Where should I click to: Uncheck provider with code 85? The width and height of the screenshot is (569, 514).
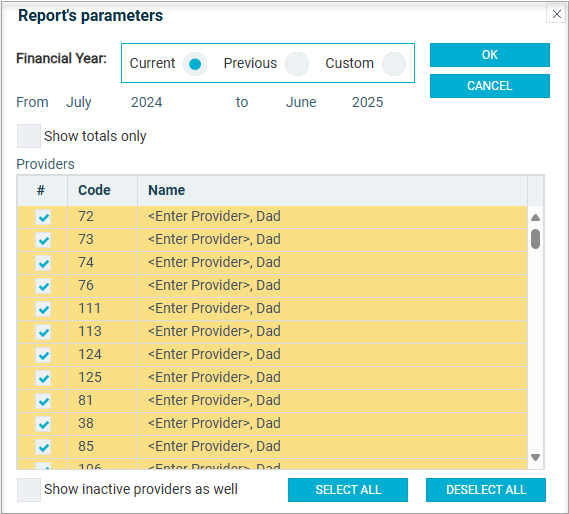pos(43,447)
